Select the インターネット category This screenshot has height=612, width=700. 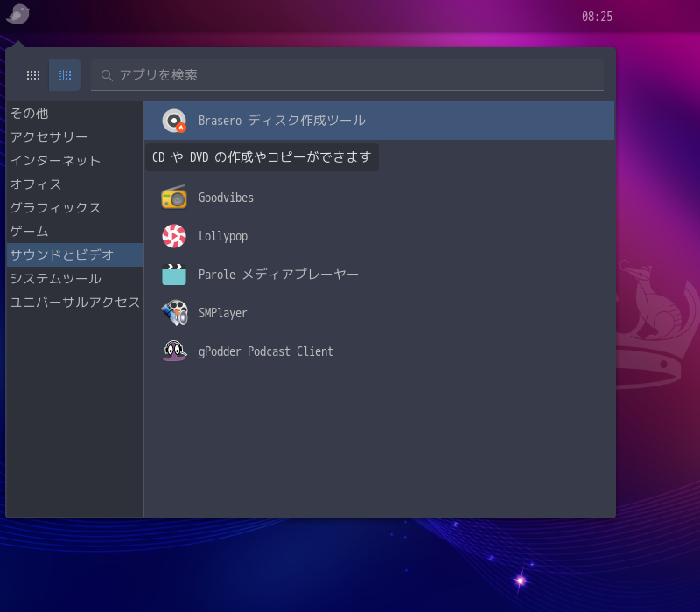(75, 161)
